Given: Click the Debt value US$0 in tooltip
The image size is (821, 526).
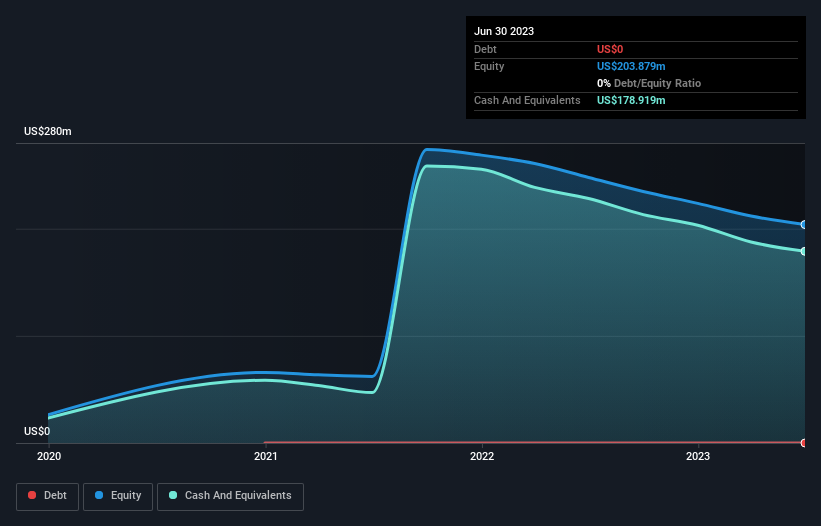Looking at the screenshot, I should pos(610,49).
